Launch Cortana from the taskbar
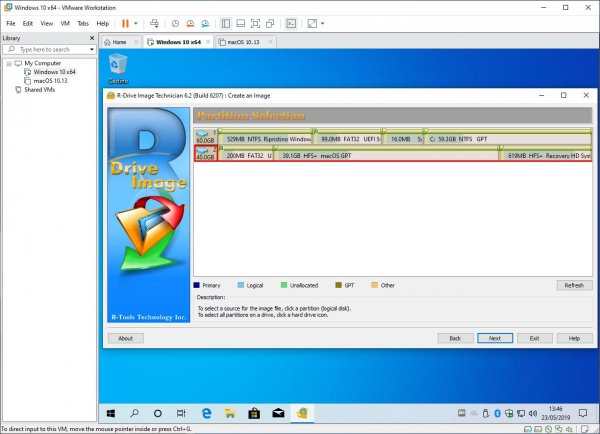The height and width of the screenshot is (434, 600). pos(158,413)
